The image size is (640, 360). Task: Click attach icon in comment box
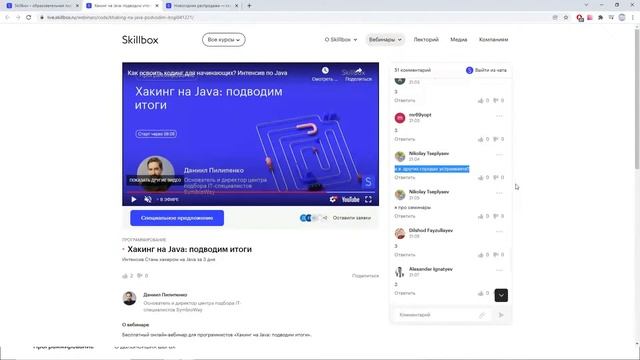(x=482, y=315)
